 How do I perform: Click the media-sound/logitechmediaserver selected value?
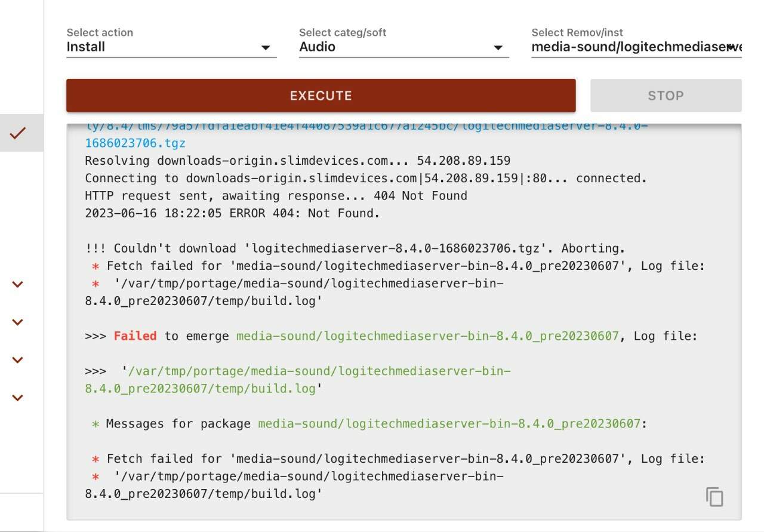(636, 47)
